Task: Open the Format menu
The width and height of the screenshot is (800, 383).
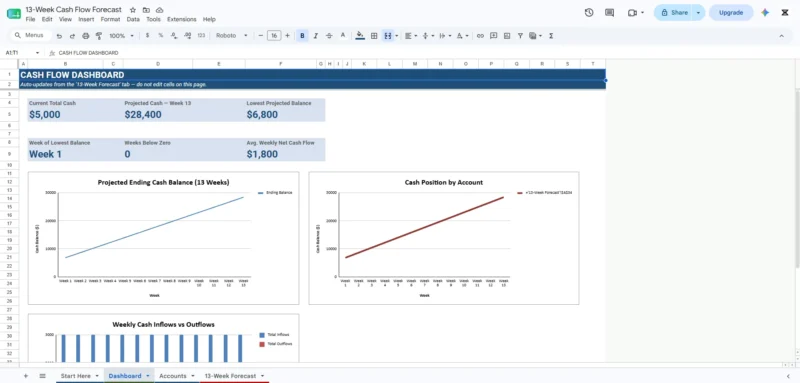Action: [x=110, y=19]
